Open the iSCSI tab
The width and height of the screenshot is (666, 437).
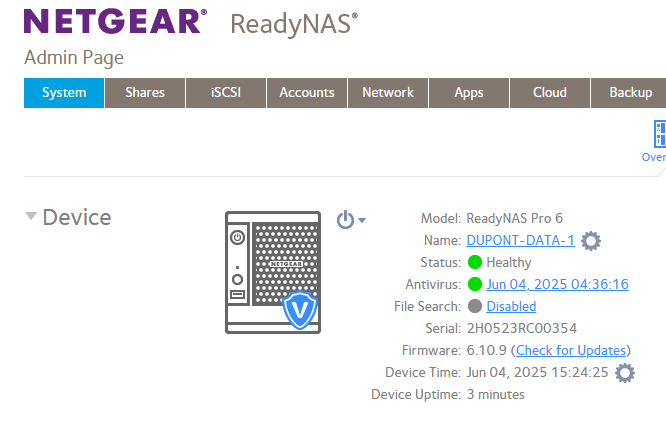coord(226,93)
